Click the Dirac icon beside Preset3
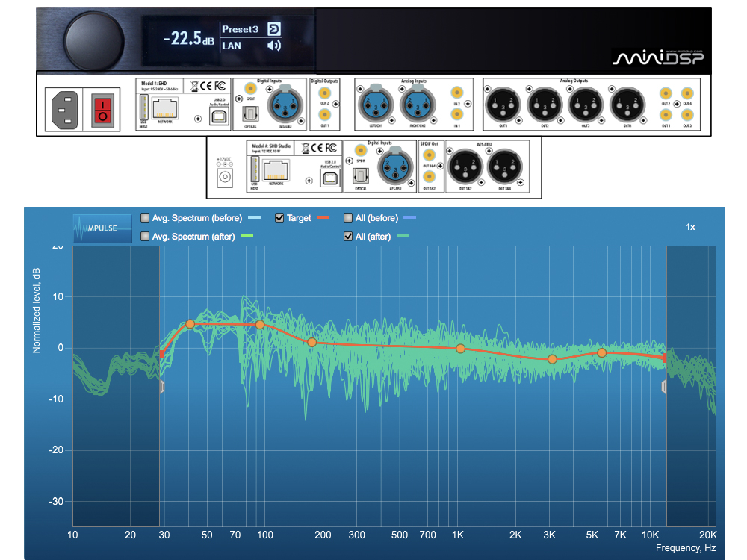Image resolution: width=747 pixels, height=560 pixels. click(x=274, y=29)
